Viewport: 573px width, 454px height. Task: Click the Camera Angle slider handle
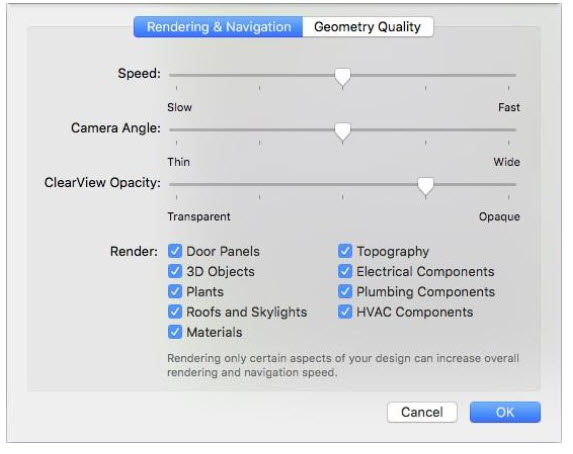pyautogui.click(x=342, y=131)
